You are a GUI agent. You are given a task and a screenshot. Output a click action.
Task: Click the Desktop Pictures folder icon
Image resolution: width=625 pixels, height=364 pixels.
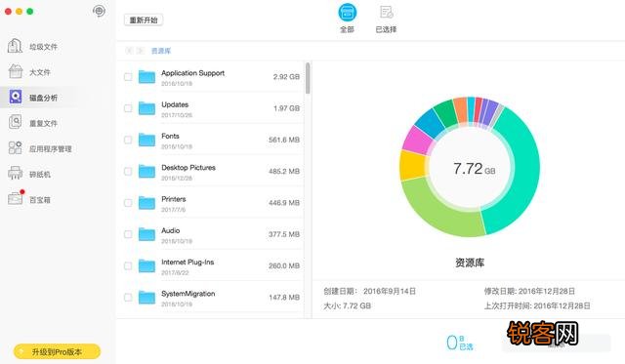[146, 171]
